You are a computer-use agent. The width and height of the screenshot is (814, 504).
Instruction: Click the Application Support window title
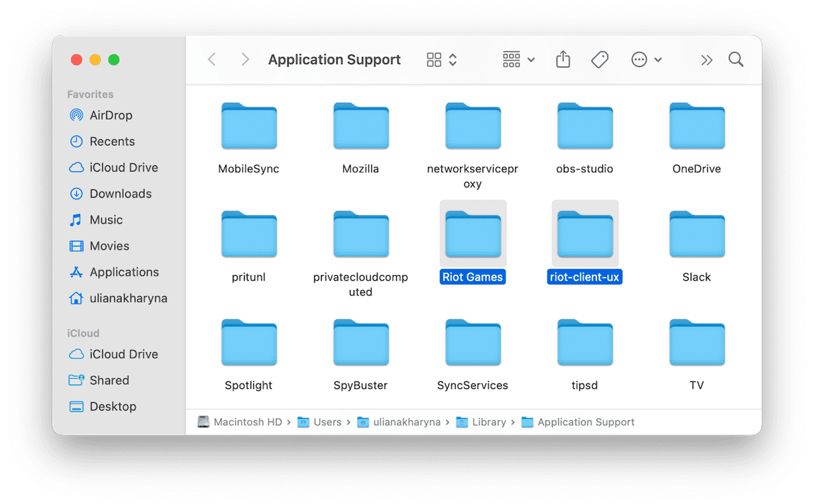[335, 60]
